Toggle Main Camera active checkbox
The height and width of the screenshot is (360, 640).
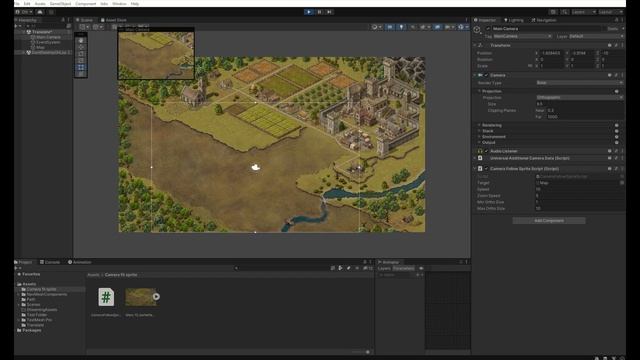(487, 29)
